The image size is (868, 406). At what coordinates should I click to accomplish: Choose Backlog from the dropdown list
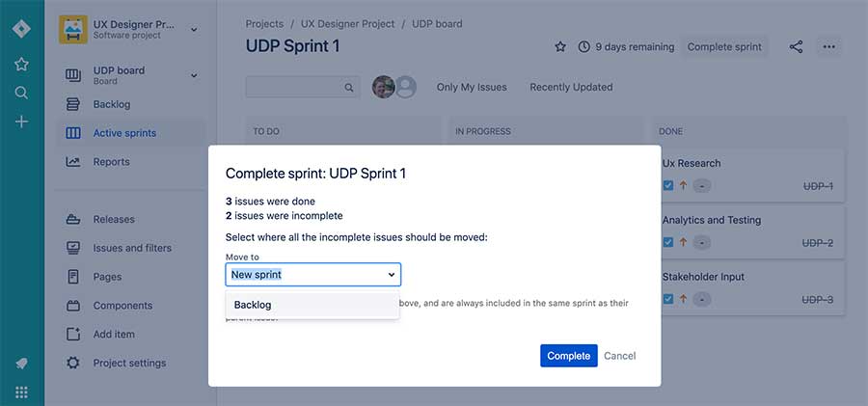(x=253, y=305)
